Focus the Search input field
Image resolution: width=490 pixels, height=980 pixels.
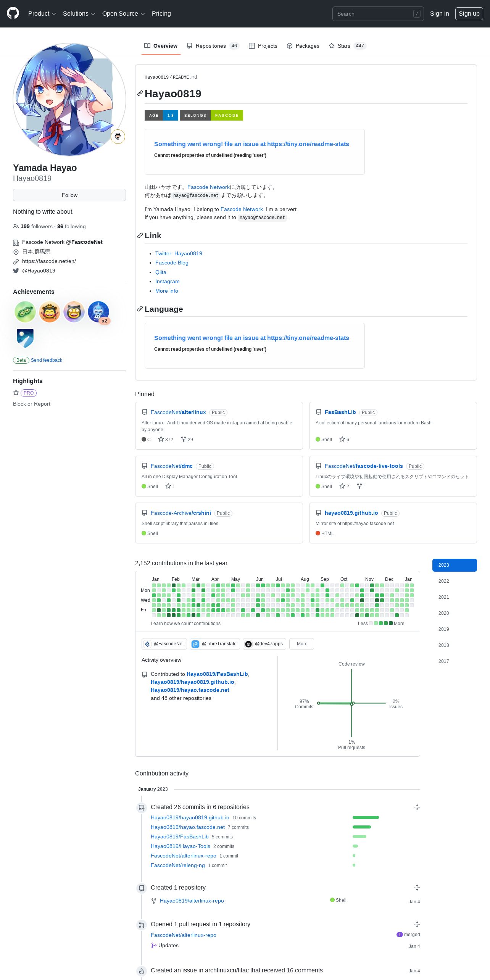coord(378,14)
